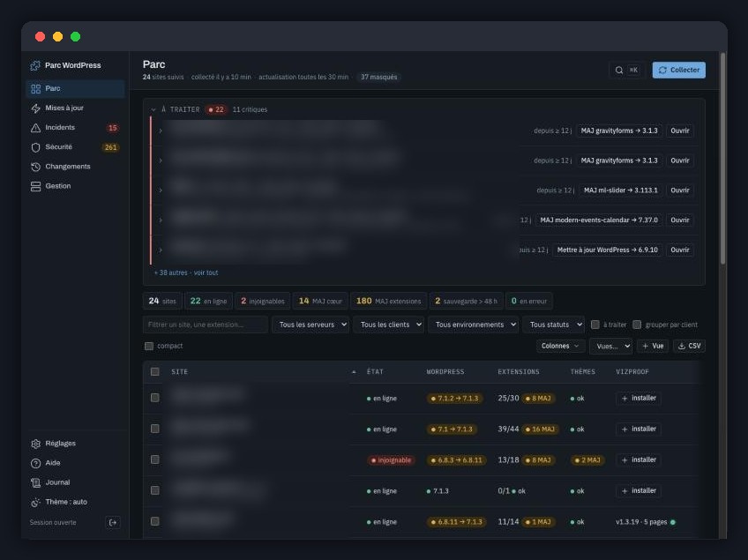Enable the compact checkbox
The image size is (748, 560).
click(x=149, y=346)
